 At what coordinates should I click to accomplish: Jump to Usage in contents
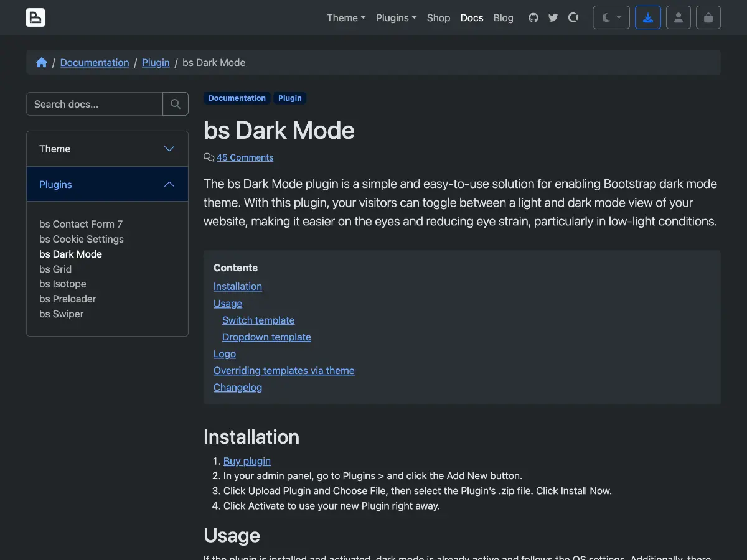tap(228, 303)
